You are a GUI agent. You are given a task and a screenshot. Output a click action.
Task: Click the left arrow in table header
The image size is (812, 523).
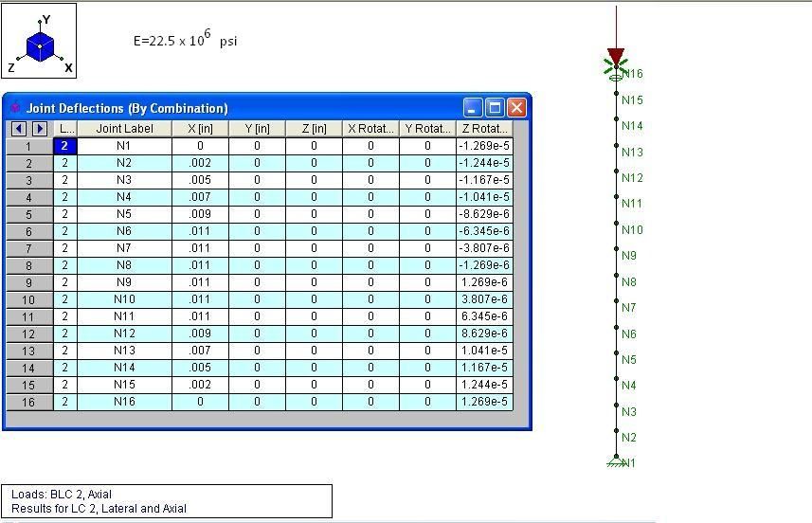(x=20, y=129)
